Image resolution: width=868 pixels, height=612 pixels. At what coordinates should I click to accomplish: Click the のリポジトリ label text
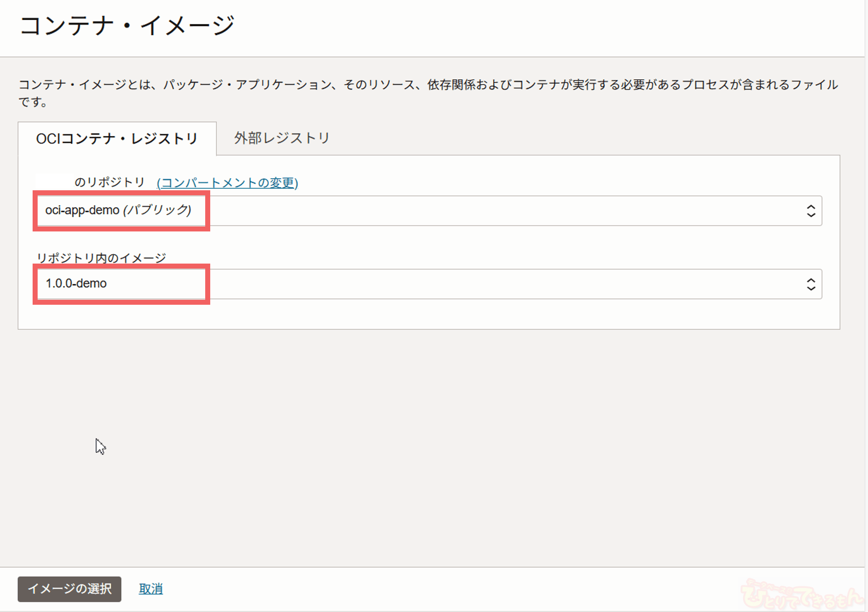point(109,182)
